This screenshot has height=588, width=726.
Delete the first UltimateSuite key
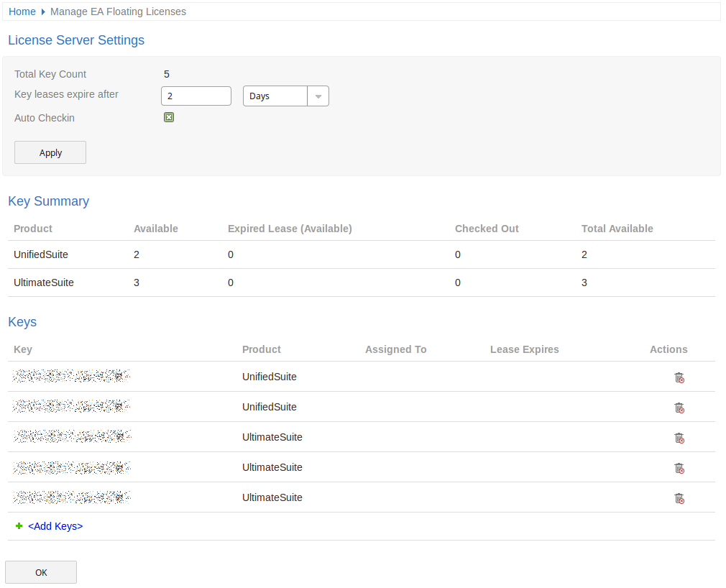click(679, 438)
